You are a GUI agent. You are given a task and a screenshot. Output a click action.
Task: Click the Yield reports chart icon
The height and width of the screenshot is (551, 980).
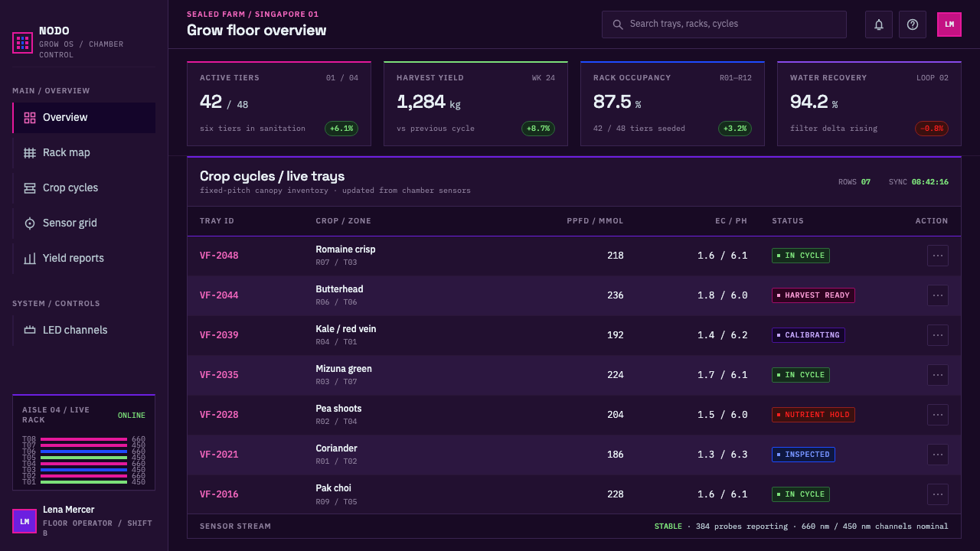coord(30,259)
